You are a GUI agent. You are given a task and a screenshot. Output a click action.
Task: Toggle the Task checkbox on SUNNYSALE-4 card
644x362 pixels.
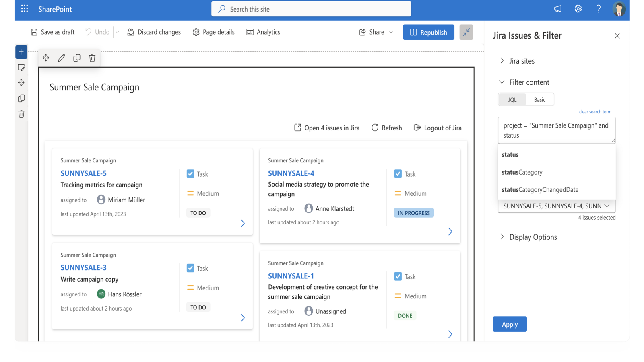398,174
